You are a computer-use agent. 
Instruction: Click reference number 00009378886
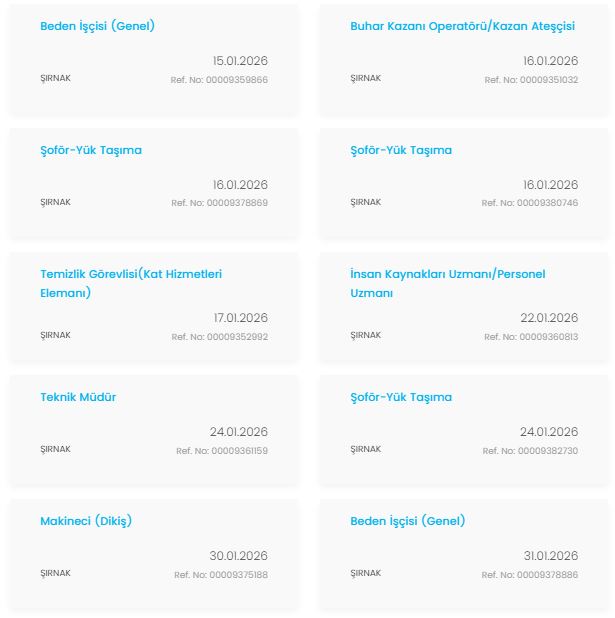tap(530, 575)
